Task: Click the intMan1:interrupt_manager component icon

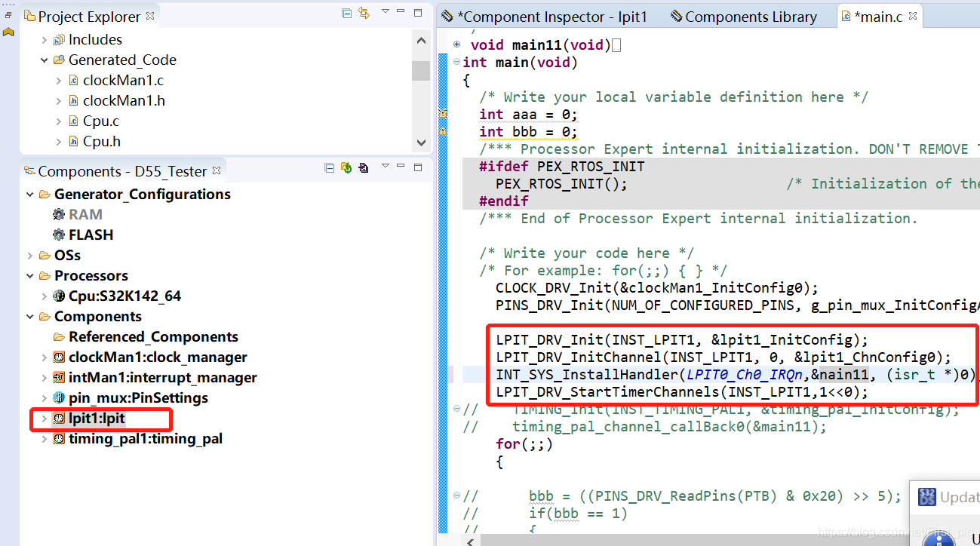Action: [x=59, y=378]
